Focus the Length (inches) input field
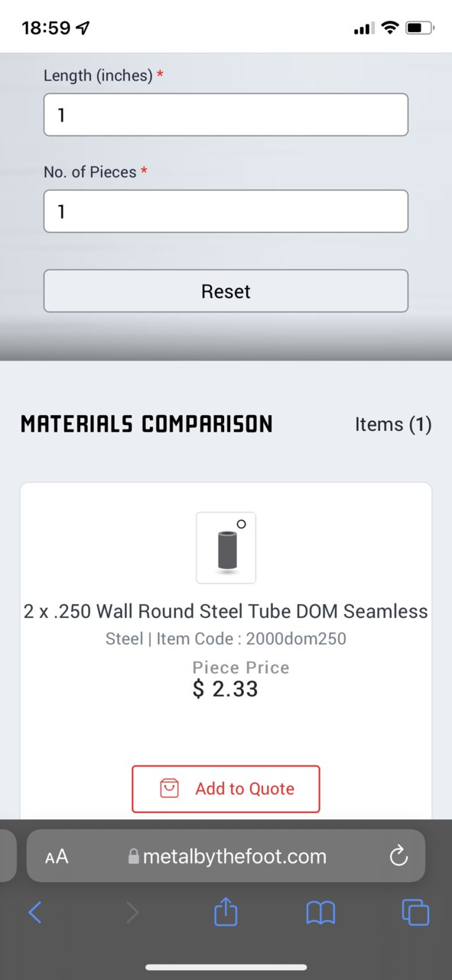Screen dimensions: 452x980 coord(226,115)
